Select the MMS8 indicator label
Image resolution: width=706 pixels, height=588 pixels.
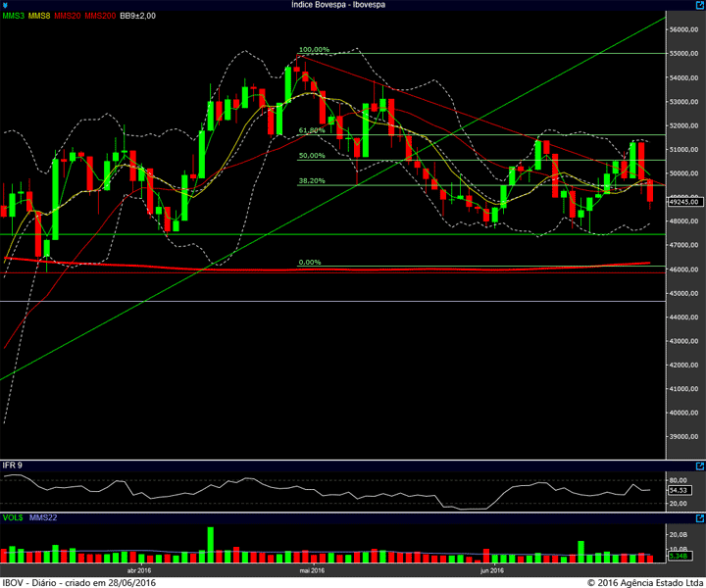coord(39,16)
